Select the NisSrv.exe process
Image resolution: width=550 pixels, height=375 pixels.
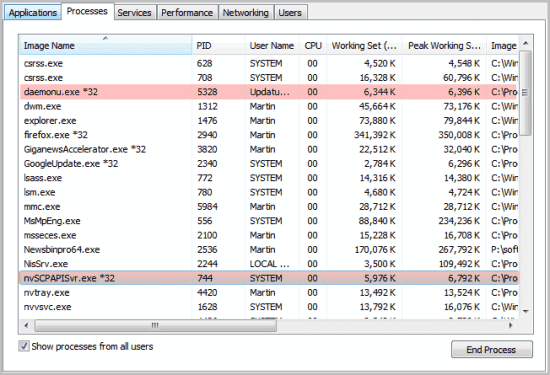[269, 264]
